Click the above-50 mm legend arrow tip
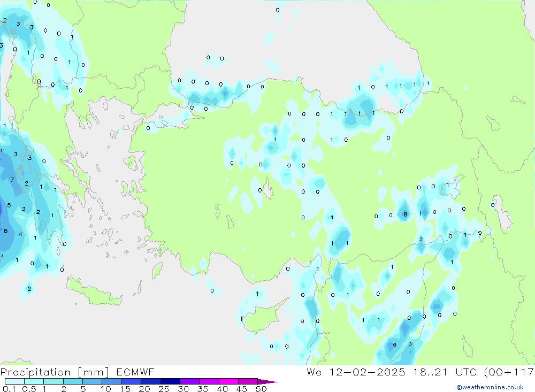Image resolution: width=535 pixels, height=392 pixels. [267, 382]
